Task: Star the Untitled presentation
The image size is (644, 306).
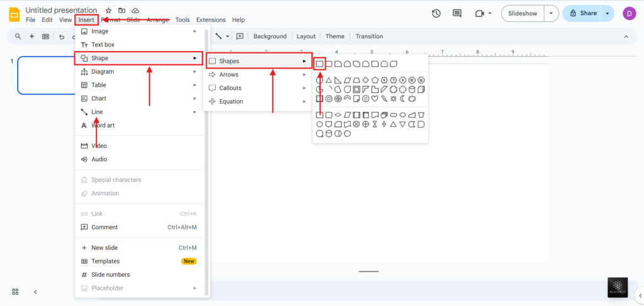Action: pos(108,11)
